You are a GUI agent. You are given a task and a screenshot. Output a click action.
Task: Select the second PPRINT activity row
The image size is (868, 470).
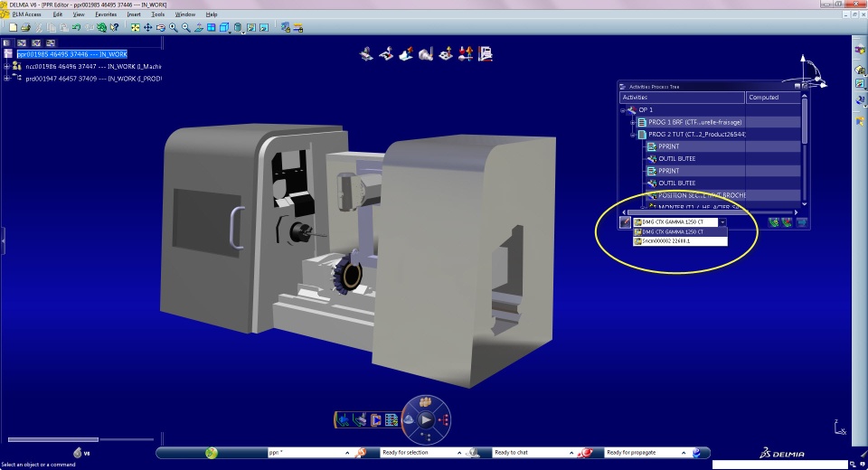(723, 171)
